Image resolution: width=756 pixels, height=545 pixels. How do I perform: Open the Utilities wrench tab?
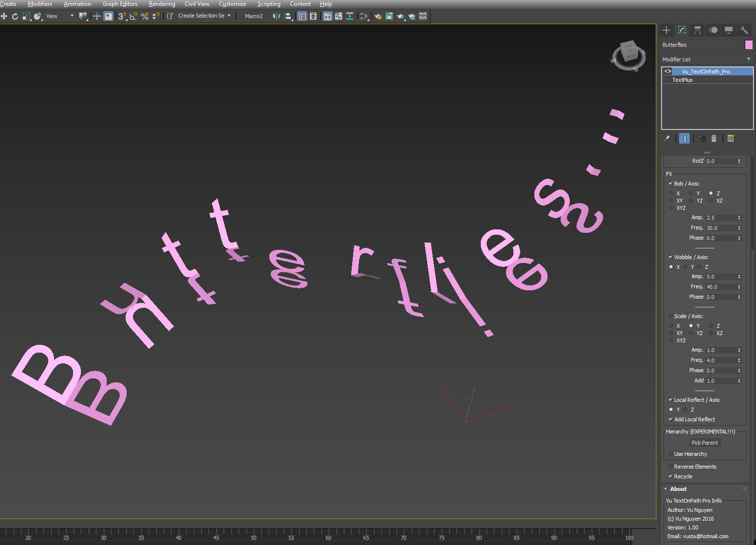pos(744,30)
